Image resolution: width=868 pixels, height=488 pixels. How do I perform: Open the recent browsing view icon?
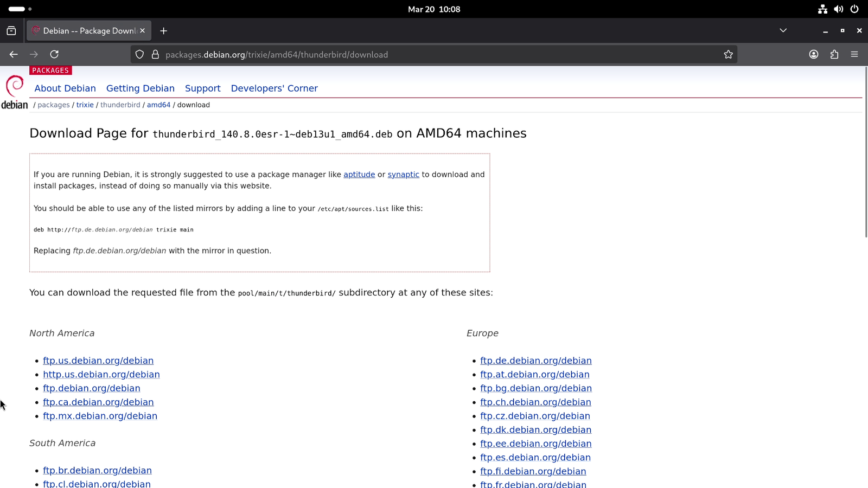coord(11,31)
